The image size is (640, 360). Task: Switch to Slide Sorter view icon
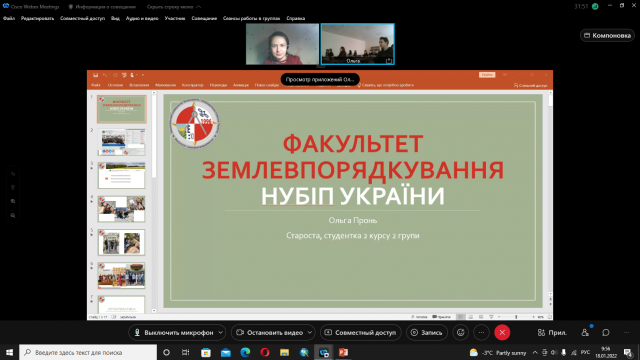(x=471, y=317)
